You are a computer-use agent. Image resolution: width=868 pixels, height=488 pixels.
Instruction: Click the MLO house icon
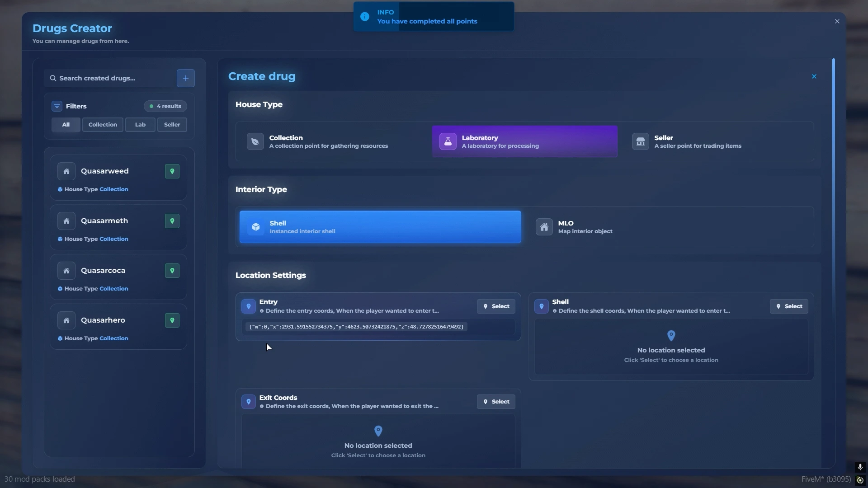click(544, 227)
